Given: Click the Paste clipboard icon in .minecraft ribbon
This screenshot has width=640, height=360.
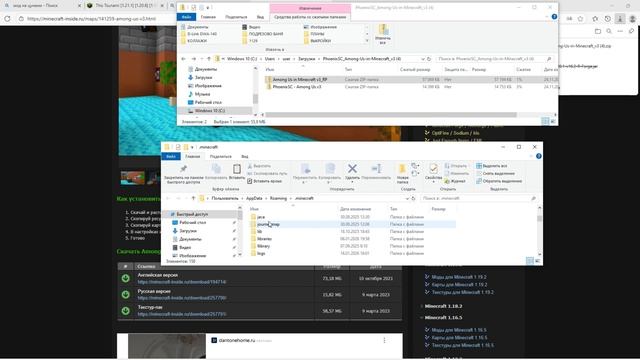Looking at the screenshot, I should (237, 169).
